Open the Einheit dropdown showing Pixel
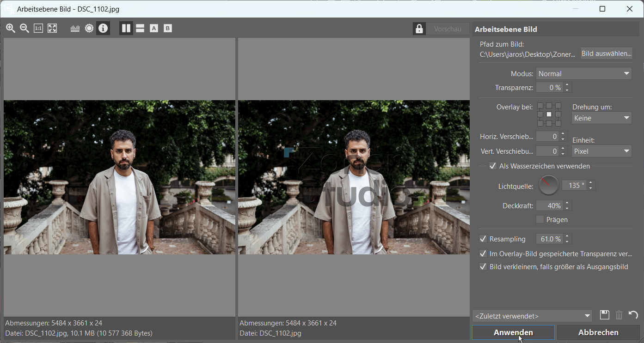644x343 pixels. tap(601, 151)
